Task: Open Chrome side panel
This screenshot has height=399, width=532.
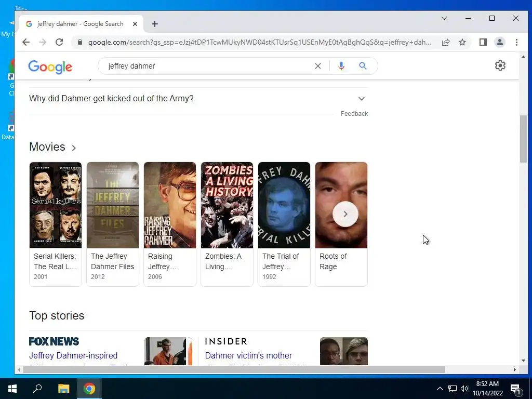Action: point(483,42)
